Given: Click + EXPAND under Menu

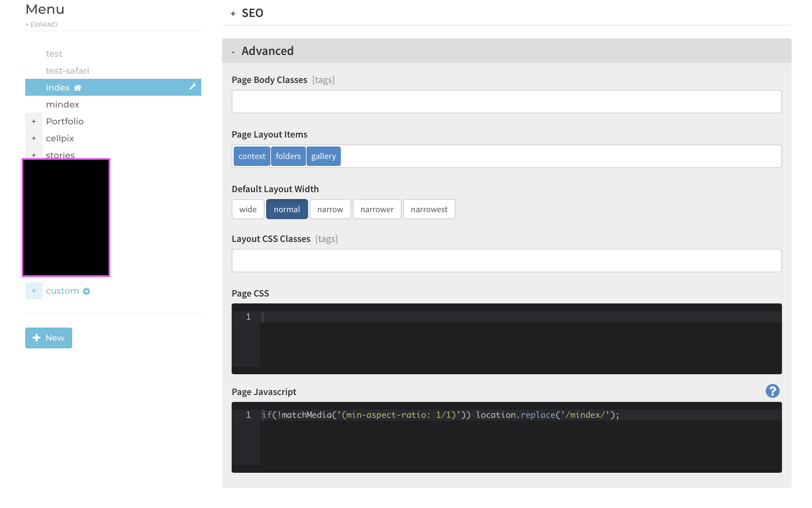Looking at the screenshot, I should 41,25.
